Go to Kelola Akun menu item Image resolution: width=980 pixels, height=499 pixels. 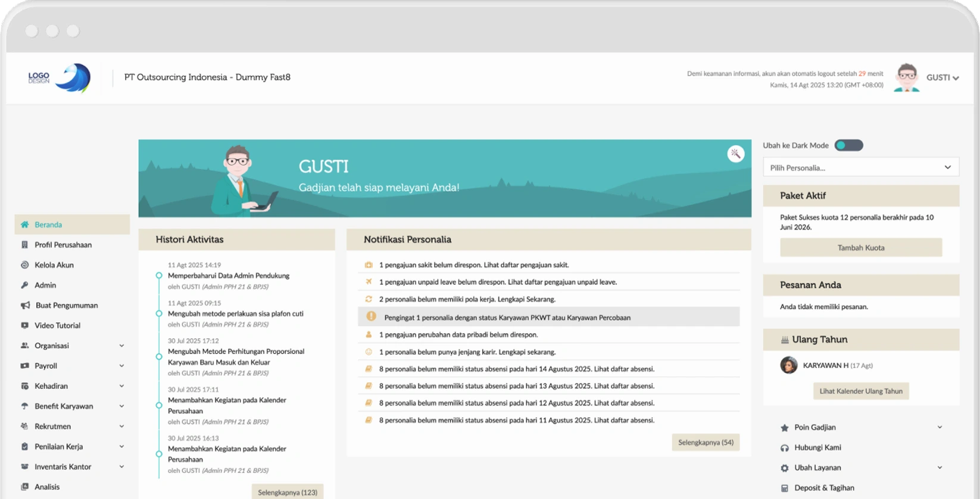tap(54, 265)
